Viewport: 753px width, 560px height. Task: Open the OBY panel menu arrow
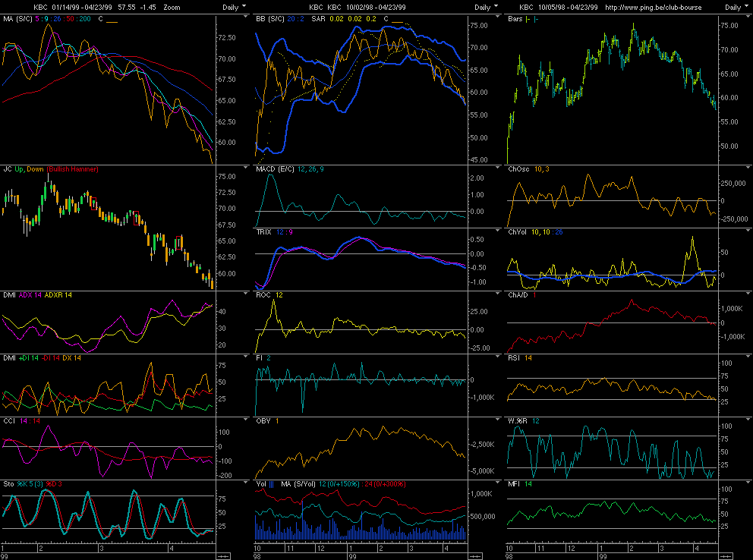click(x=497, y=419)
